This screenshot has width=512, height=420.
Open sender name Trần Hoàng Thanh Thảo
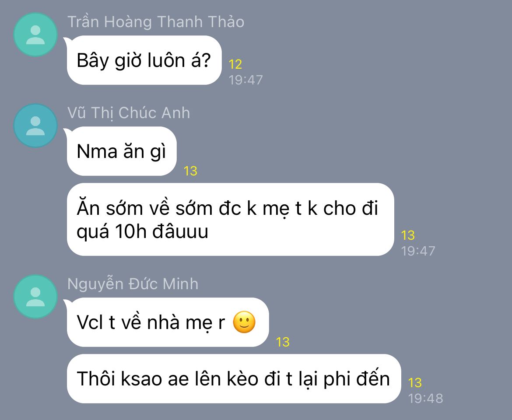tap(156, 22)
